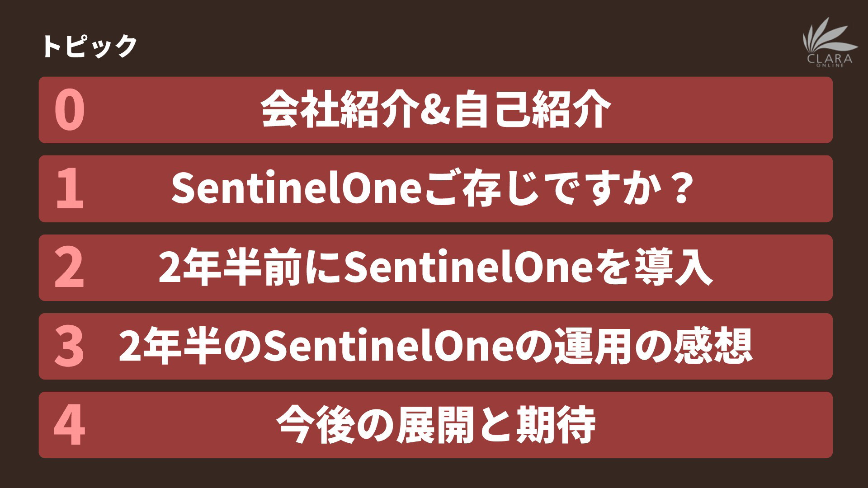This screenshot has width=868, height=488.
Task: Select the number 2 label
Action: (x=69, y=268)
